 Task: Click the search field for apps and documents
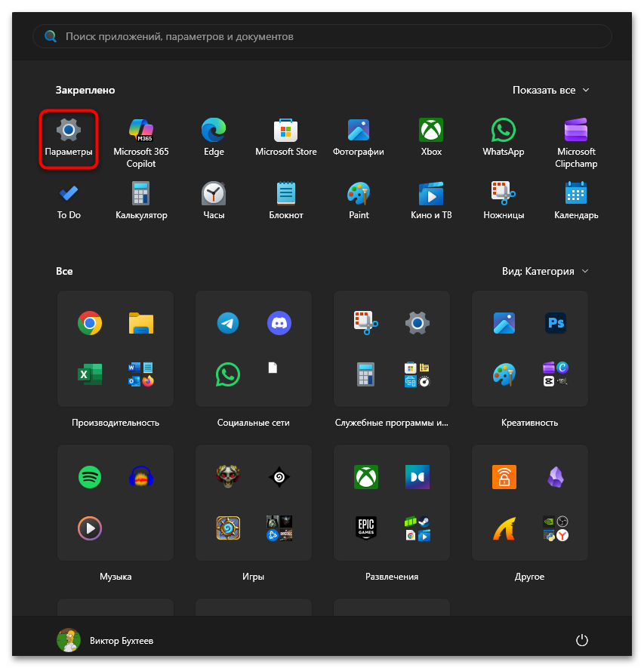tap(322, 36)
